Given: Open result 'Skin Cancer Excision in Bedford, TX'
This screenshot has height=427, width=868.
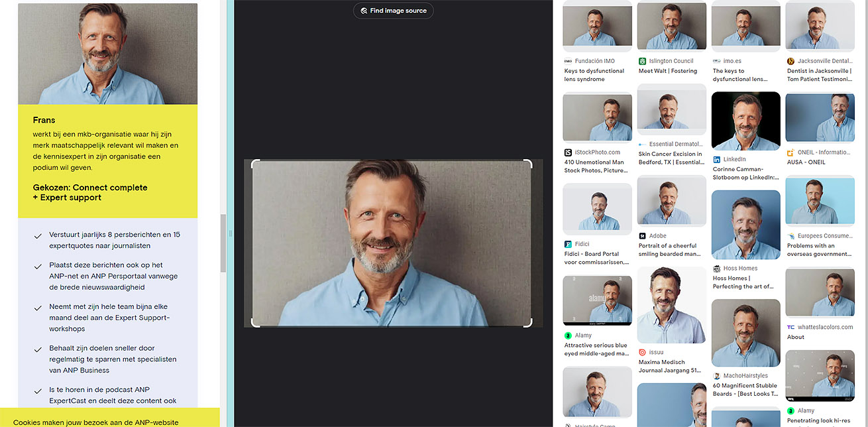Looking at the screenshot, I should click(671, 158).
